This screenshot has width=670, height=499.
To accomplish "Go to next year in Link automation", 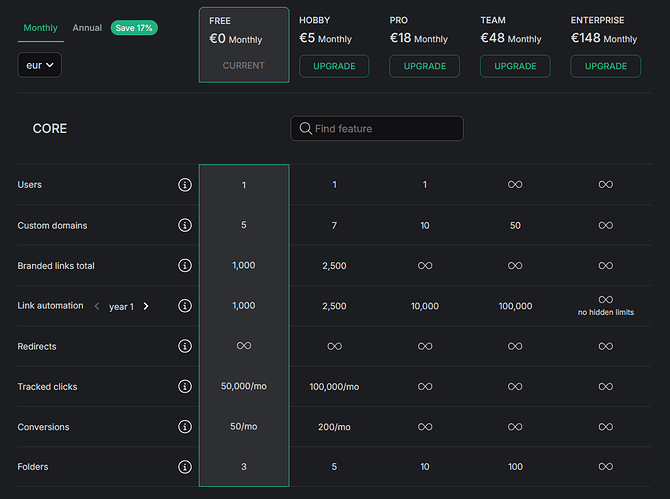I will (x=146, y=306).
